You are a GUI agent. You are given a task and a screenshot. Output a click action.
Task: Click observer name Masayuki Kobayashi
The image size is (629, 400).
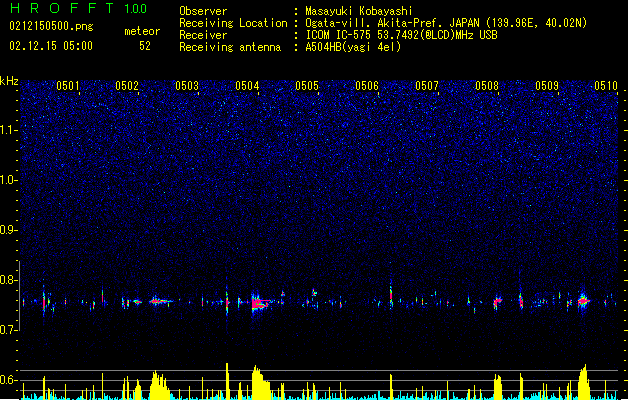359,11
